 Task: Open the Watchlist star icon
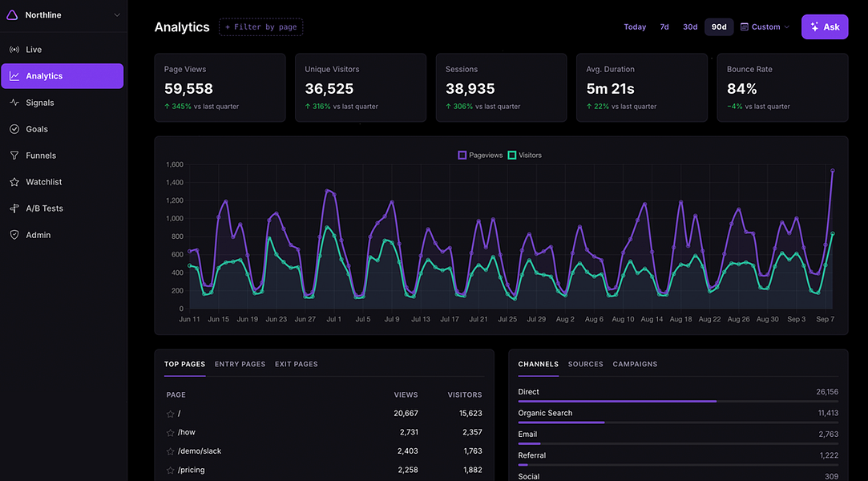pos(14,181)
